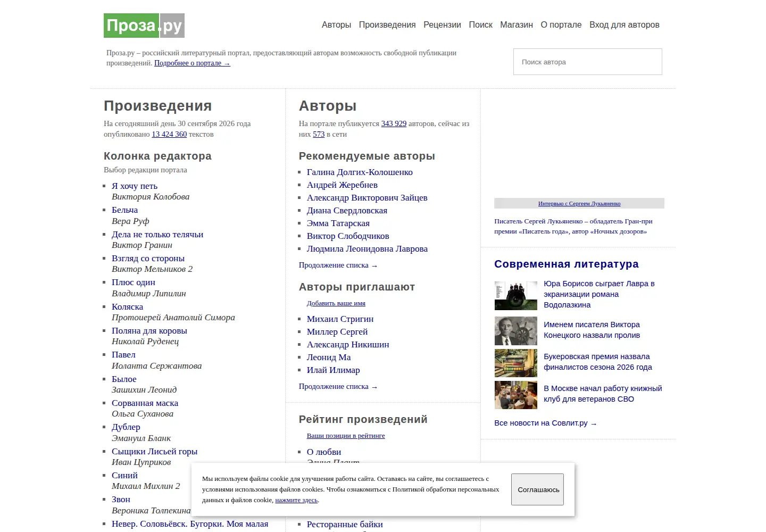Screen dimensions: 766x532
Task: Open the work Ресторанные байки
Action: (x=345, y=524)
